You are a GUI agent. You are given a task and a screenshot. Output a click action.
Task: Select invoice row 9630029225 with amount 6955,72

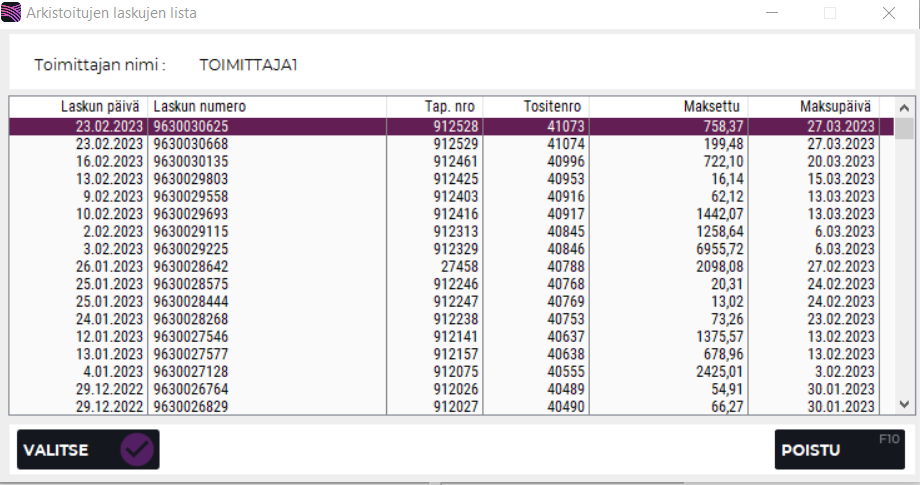point(191,249)
